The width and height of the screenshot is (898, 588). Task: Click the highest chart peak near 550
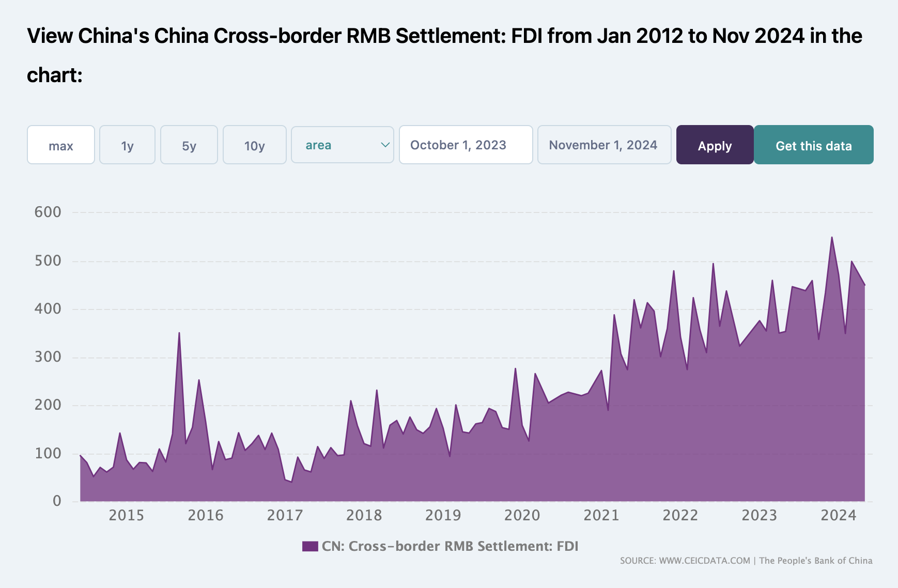click(x=832, y=238)
